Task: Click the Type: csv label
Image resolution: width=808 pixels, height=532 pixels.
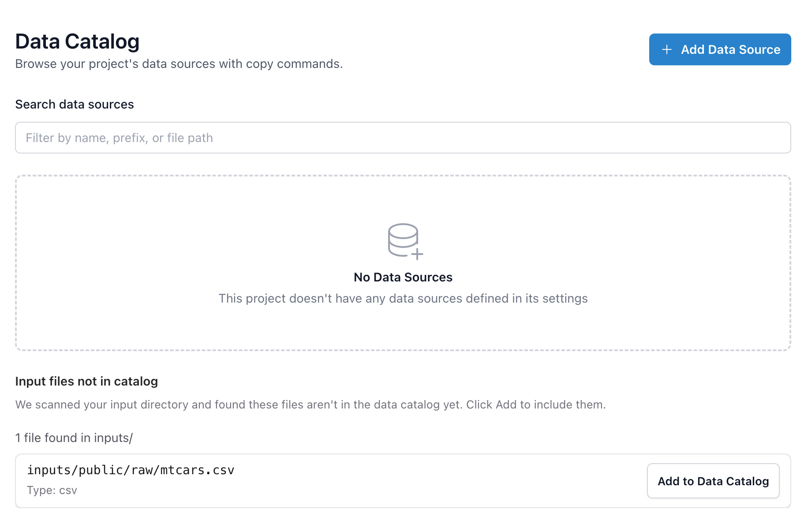Action: [x=52, y=490]
